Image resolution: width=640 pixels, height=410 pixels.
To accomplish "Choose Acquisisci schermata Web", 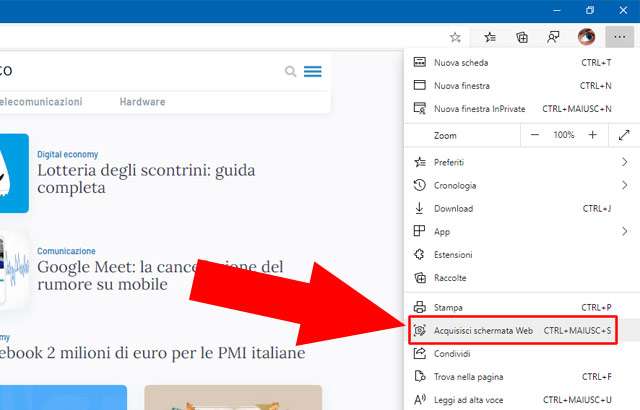I will (x=522, y=330).
